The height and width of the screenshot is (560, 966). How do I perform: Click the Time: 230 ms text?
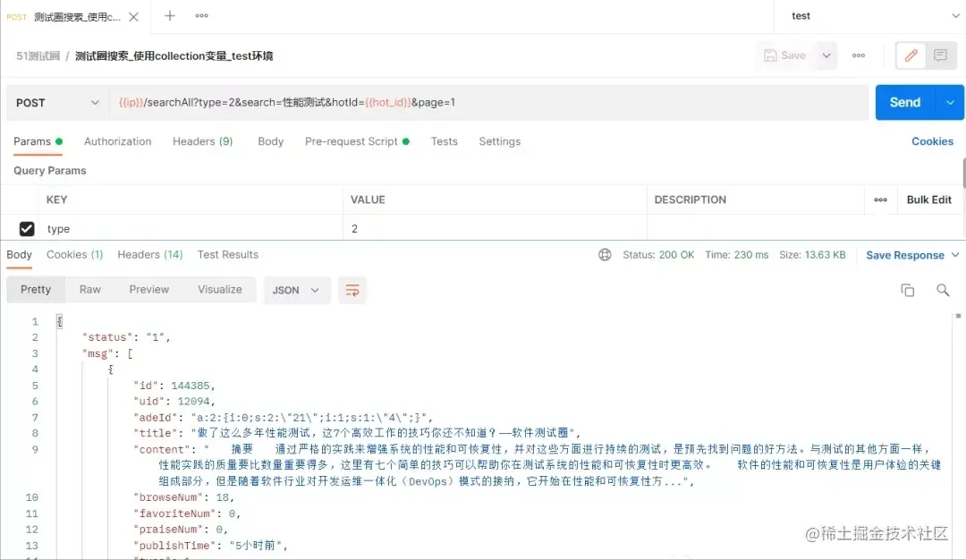coord(737,255)
